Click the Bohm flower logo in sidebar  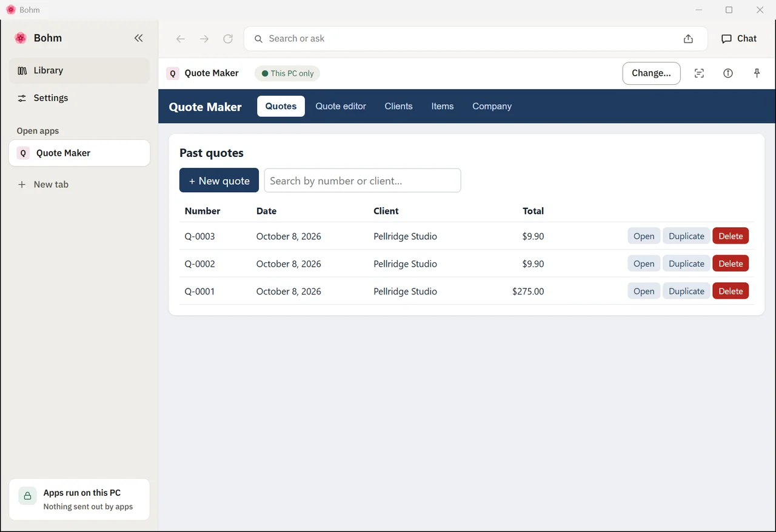21,38
